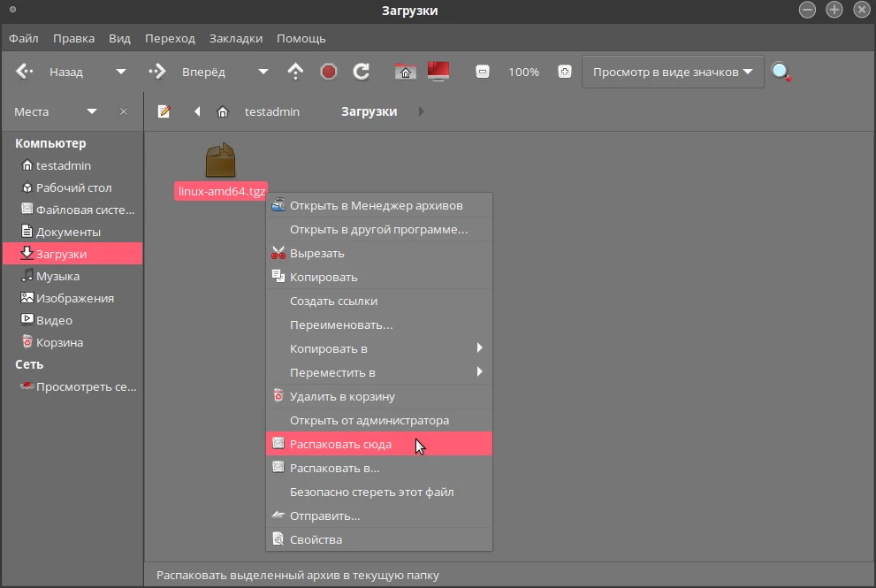Open the Вид menu

[x=119, y=39]
